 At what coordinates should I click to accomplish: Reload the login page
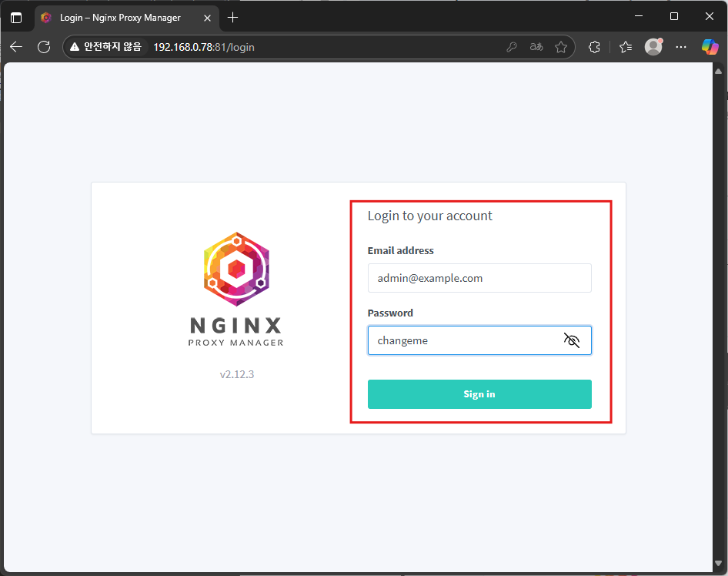pos(44,47)
